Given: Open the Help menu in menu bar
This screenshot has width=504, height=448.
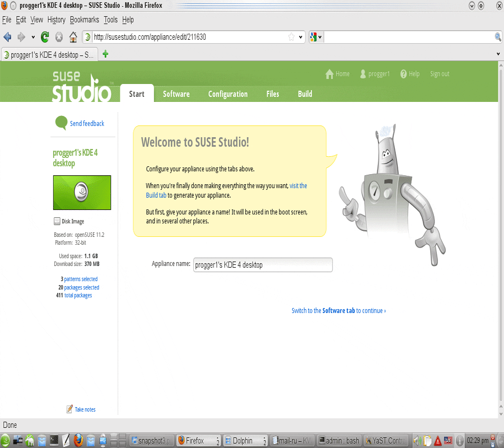Looking at the screenshot, I should click(x=128, y=20).
